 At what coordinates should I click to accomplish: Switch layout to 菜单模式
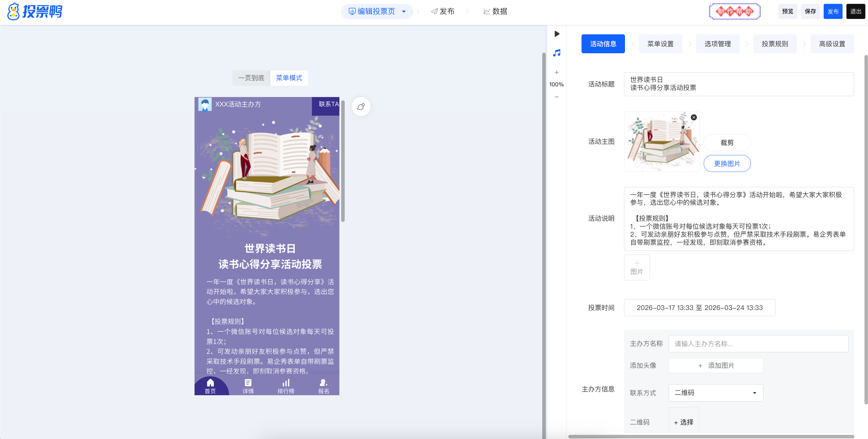pyautogui.click(x=289, y=78)
